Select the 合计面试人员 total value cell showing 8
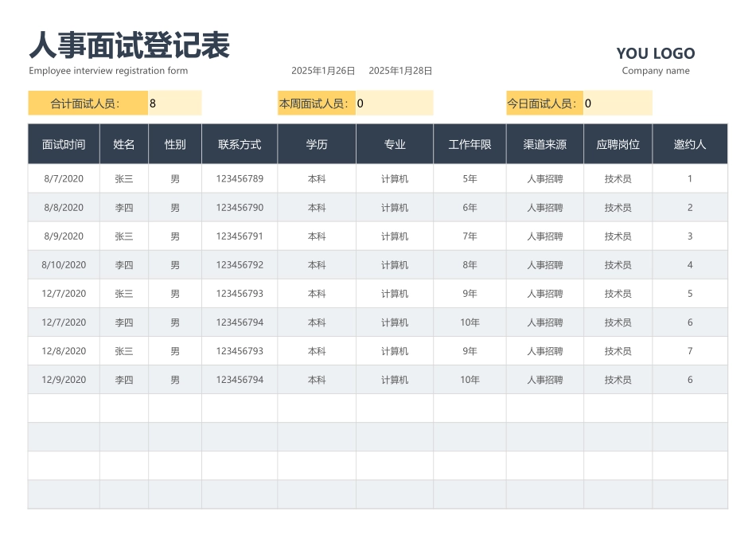 pos(174,103)
